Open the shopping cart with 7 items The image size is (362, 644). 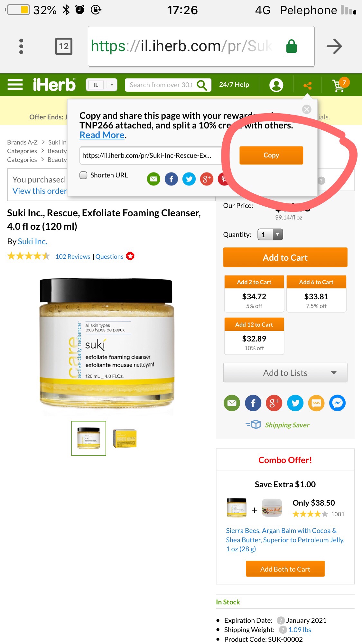pos(340,85)
